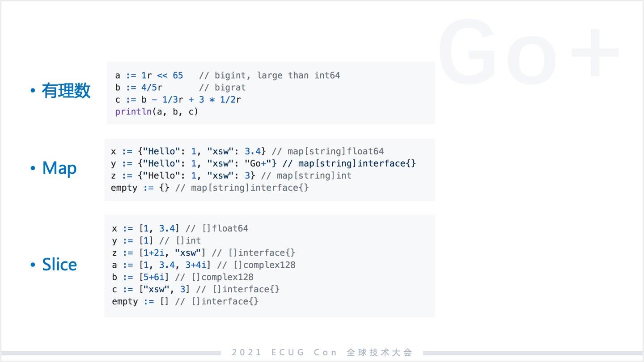This screenshot has width=644, height=362.
Task: Click the empty := {} map line
Action: pos(210,188)
